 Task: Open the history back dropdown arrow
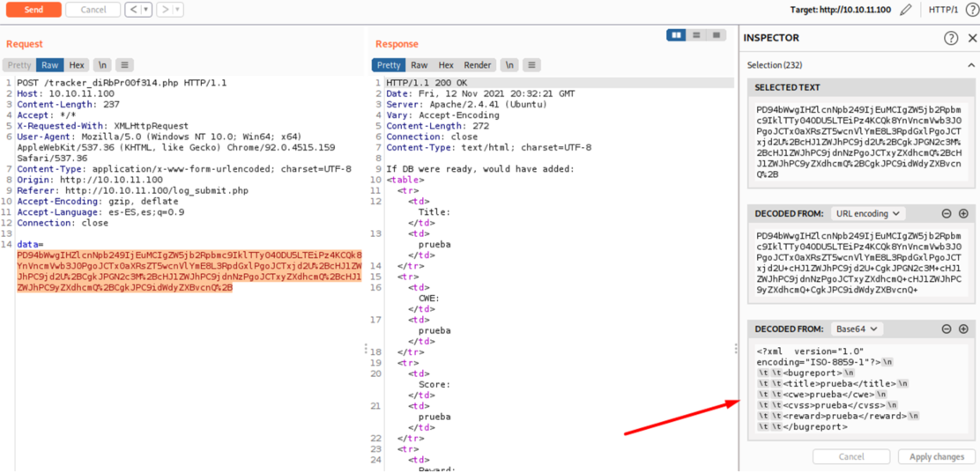(x=145, y=10)
